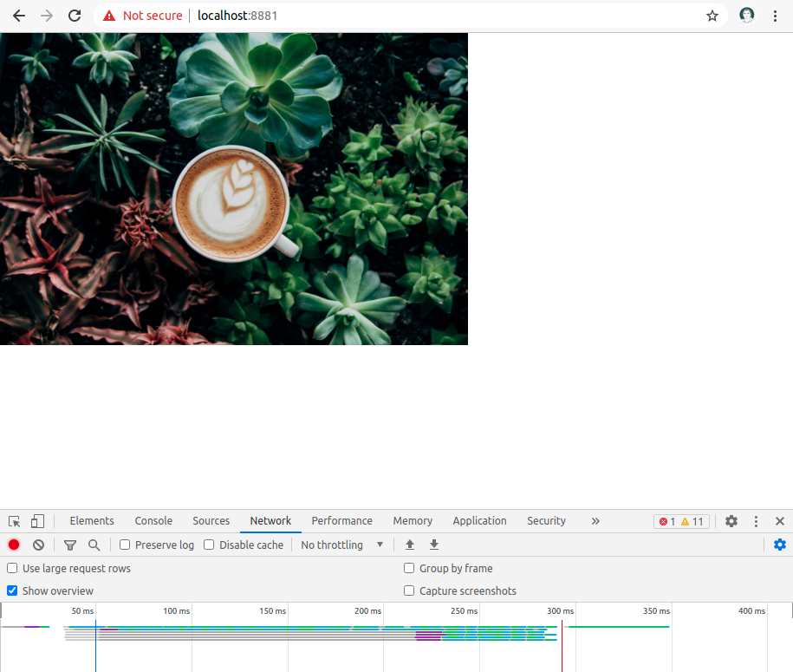Select the inspect element cursor tool
This screenshot has height=672, width=793.
(x=13, y=520)
